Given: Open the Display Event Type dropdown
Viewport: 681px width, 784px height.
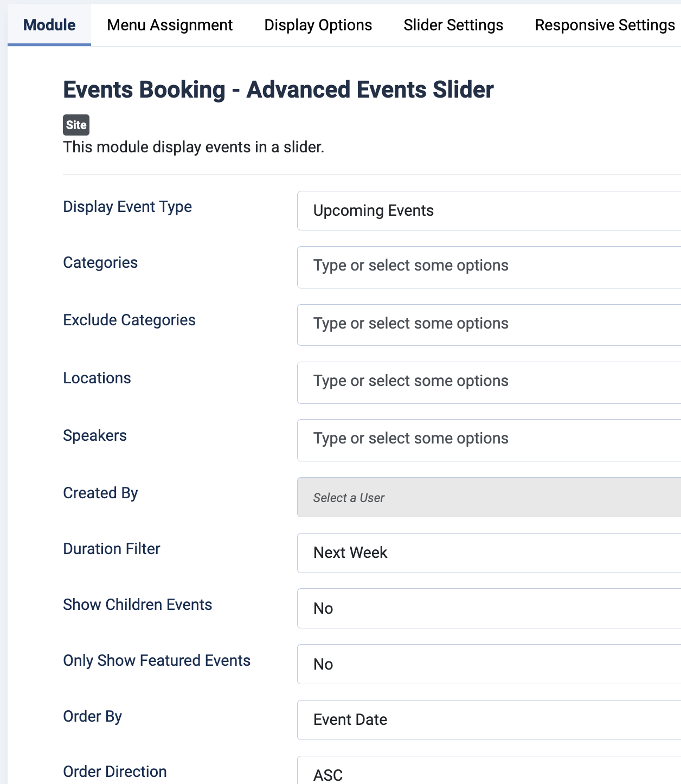Looking at the screenshot, I should (489, 210).
